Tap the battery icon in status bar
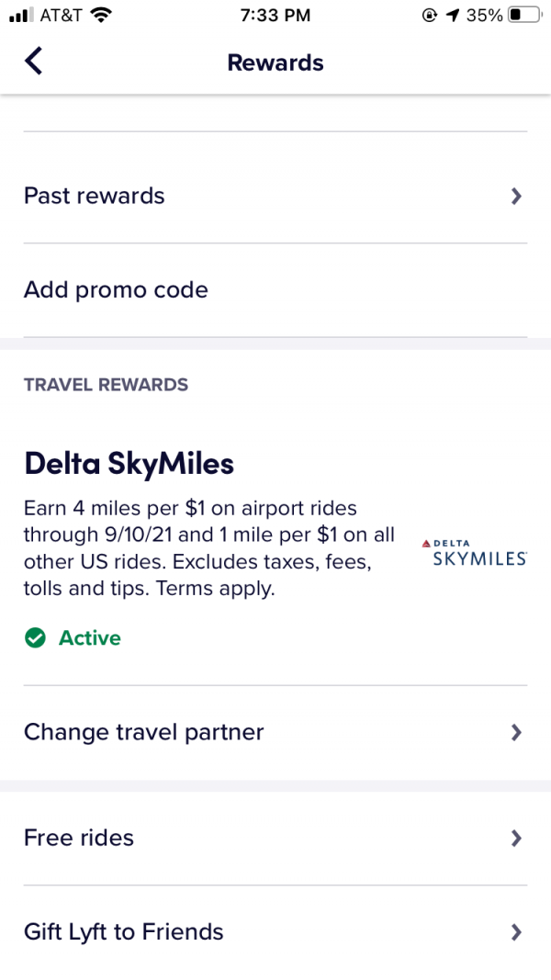This screenshot has height=980, width=551. (524, 16)
